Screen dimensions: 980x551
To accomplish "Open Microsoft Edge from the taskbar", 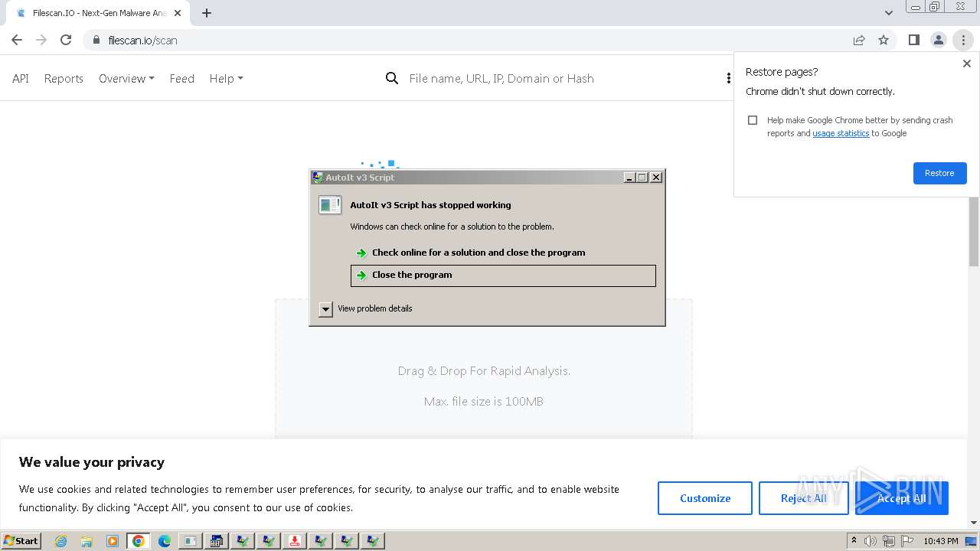I will 165,541.
